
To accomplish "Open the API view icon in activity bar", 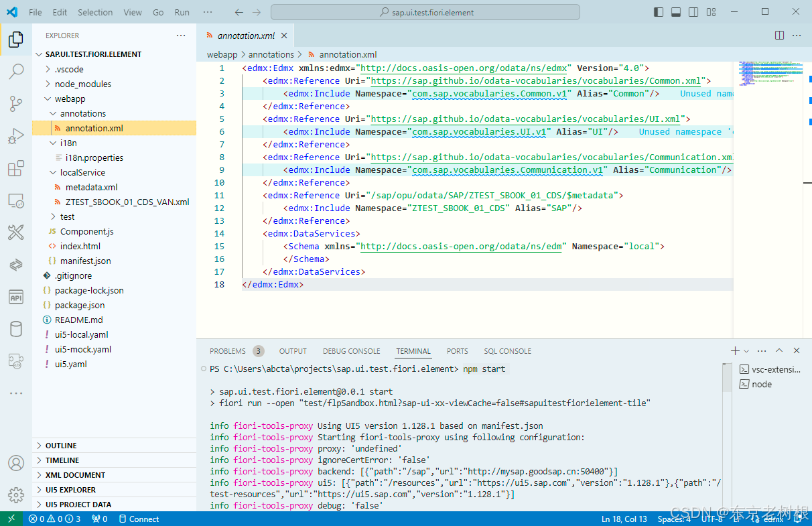I will click(x=15, y=297).
